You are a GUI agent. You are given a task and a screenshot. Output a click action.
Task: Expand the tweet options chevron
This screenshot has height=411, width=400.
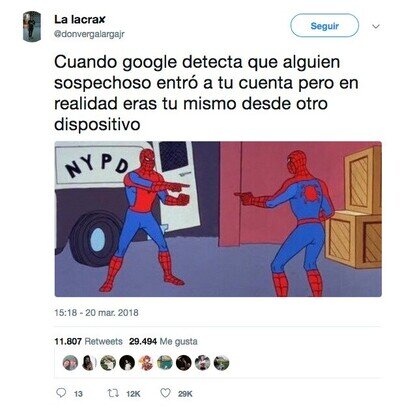(x=376, y=26)
